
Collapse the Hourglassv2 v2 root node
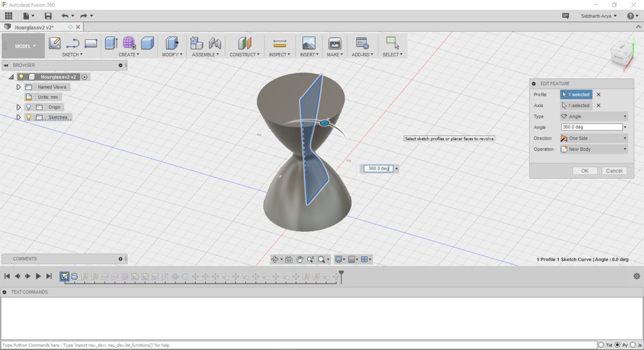click(11, 77)
